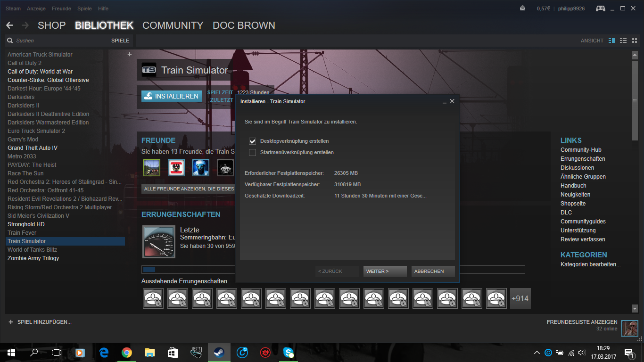Launch Big Picture mode via controller icon
The height and width of the screenshot is (362, 644).
(601, 8)
